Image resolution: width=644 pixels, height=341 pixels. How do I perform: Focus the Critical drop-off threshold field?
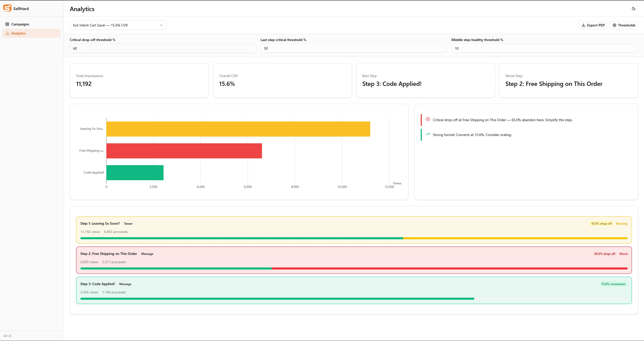pyautogui.click(x=163, y=48)
